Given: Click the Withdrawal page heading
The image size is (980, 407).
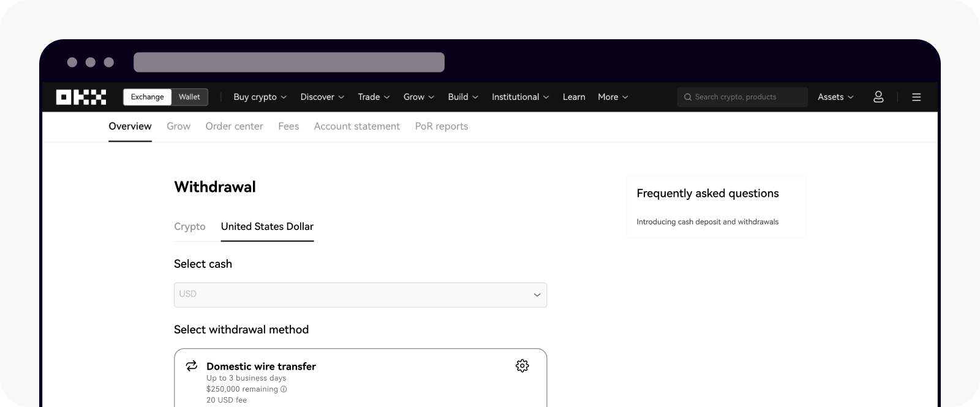Looking at the screenshot, I should (x=215, y=187).
